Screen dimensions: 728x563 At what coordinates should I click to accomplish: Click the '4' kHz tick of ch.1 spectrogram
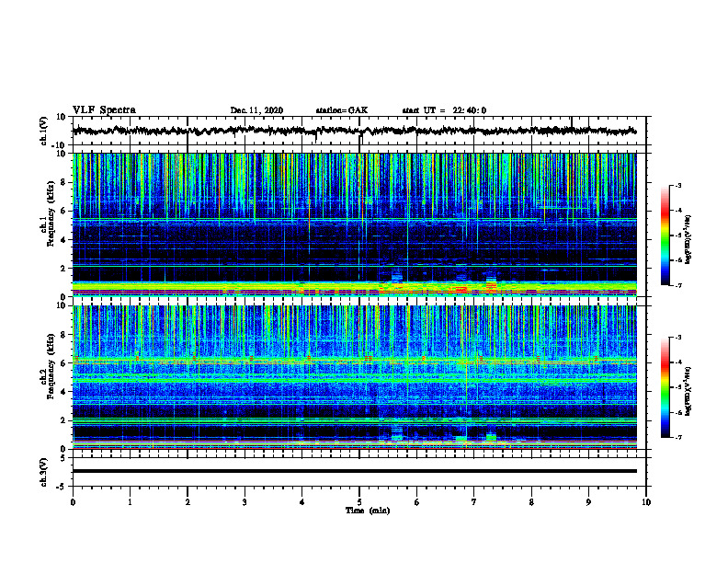pyautogui.click(x=64, y=240)
